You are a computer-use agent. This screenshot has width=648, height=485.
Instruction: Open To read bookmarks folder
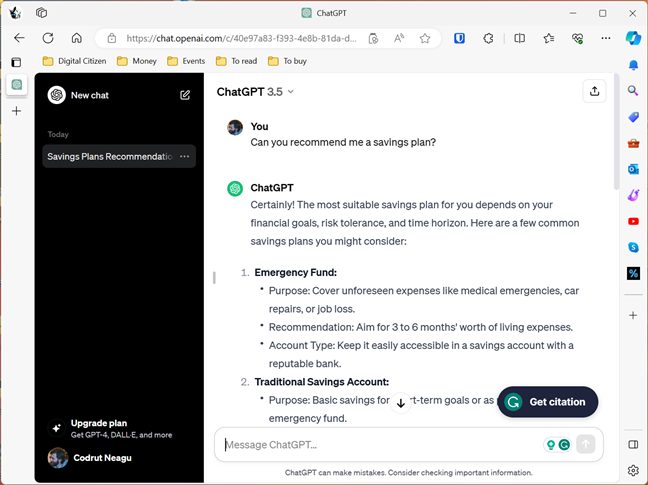(x=236, y=61)
